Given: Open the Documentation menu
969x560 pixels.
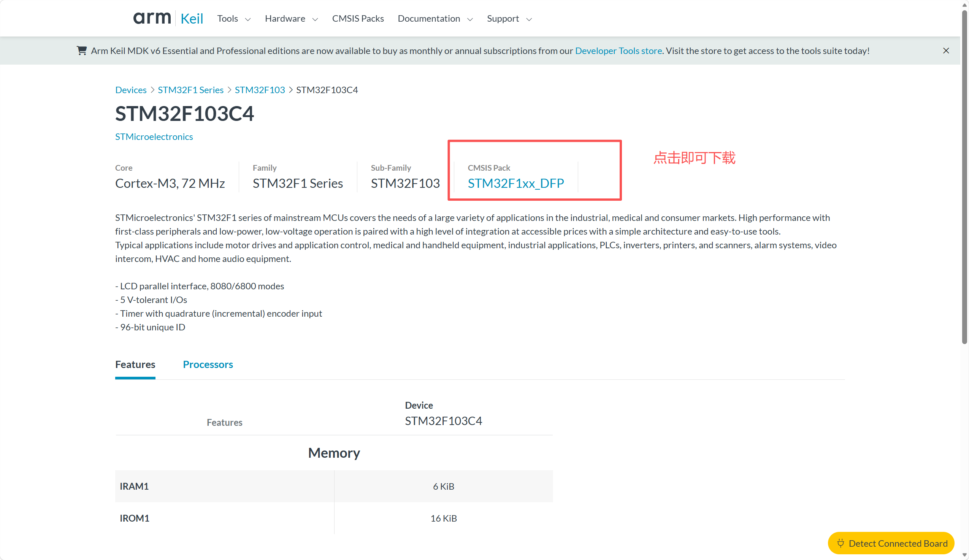Looking at the screenshot, I should click(429, 19).
